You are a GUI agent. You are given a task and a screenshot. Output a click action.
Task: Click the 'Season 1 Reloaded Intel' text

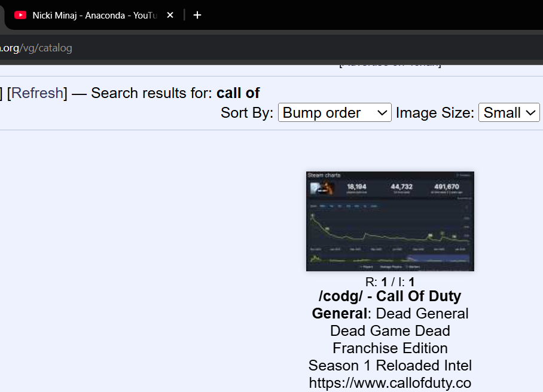pyautogui.click(x=390, y=365)
